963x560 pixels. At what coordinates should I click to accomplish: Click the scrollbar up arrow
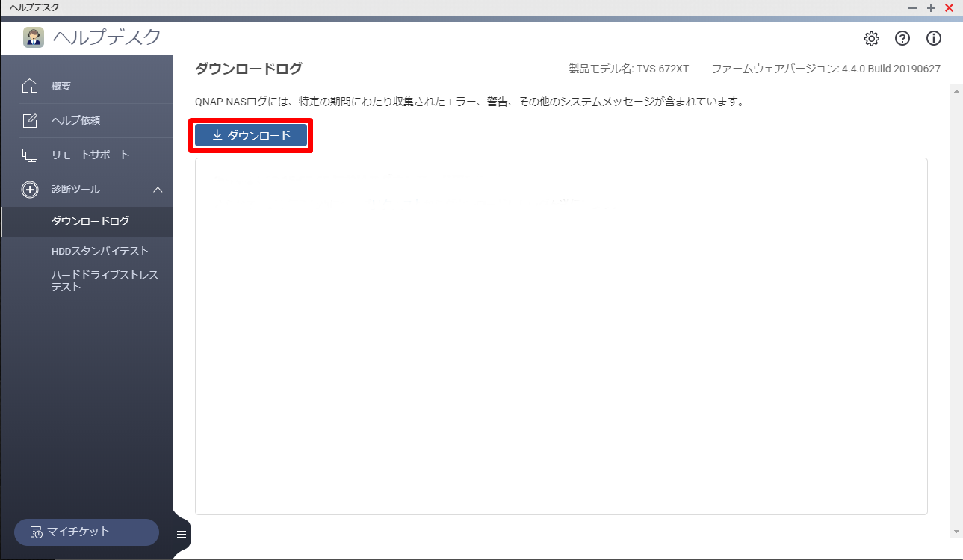coord(957,91)
